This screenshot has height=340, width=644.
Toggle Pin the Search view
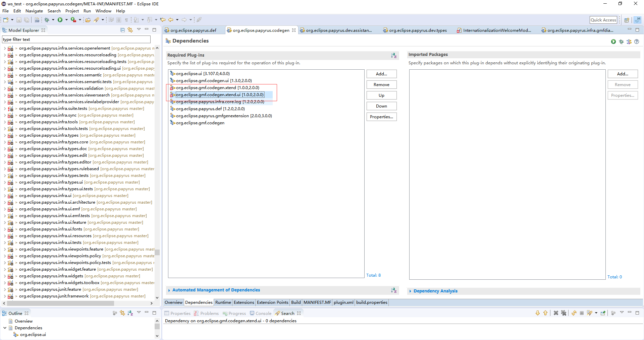point(603,313)
